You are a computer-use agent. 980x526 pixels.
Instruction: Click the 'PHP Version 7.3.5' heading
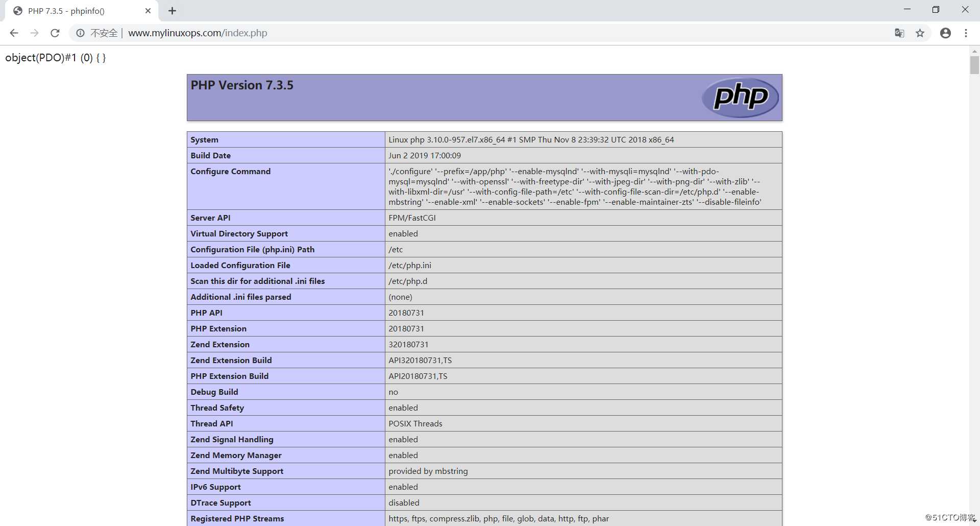242,85
